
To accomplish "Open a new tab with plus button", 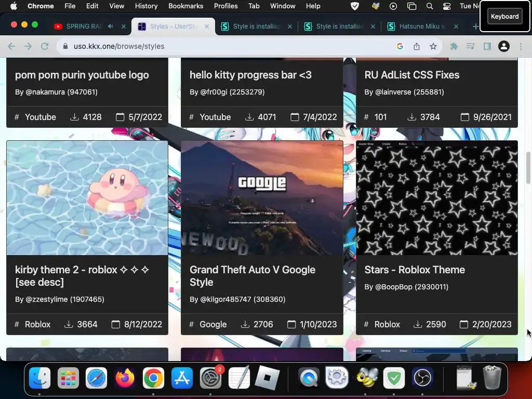I will pyautogui.click(x=475, y=26).
